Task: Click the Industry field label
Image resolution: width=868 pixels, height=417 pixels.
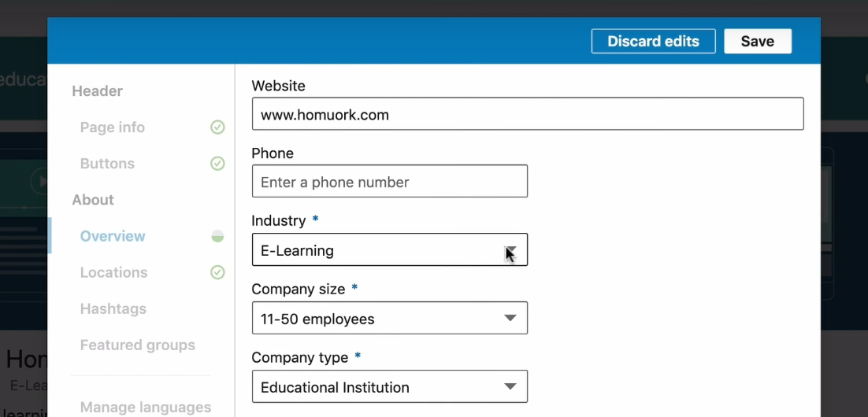Action: point(279,220)
